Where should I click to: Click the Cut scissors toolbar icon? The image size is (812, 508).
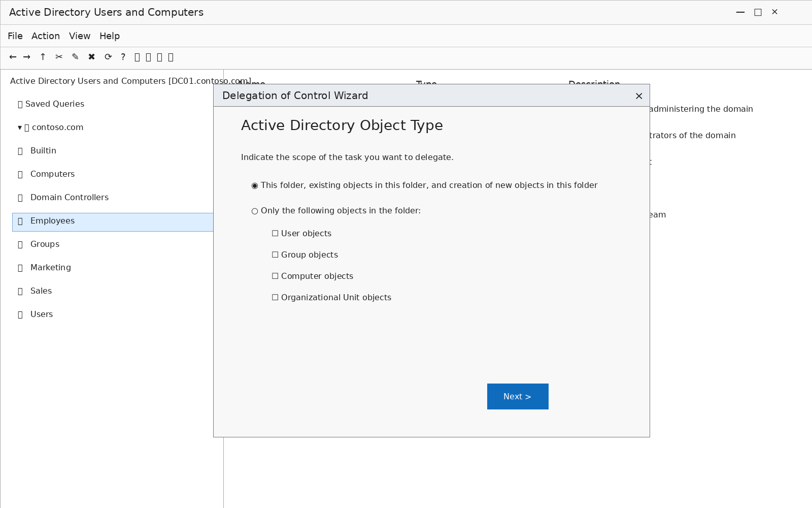[59, 57]
